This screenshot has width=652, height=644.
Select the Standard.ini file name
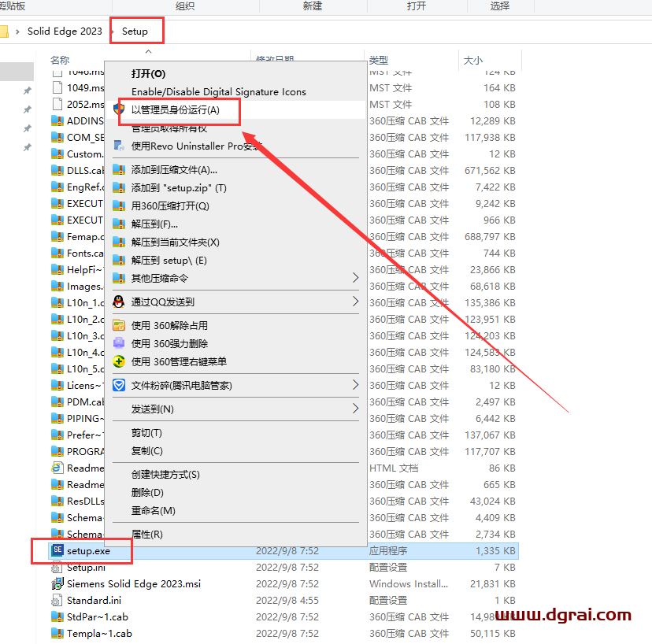pos(94,601)
